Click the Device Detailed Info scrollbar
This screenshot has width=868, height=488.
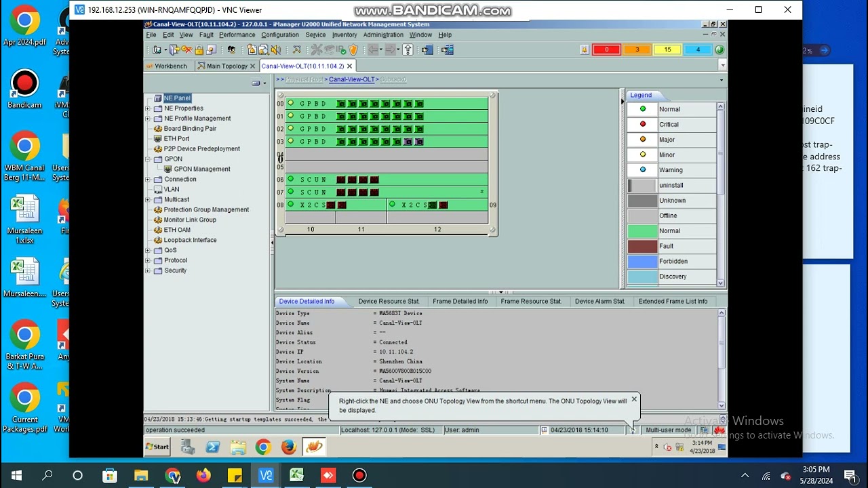(722, 360)
